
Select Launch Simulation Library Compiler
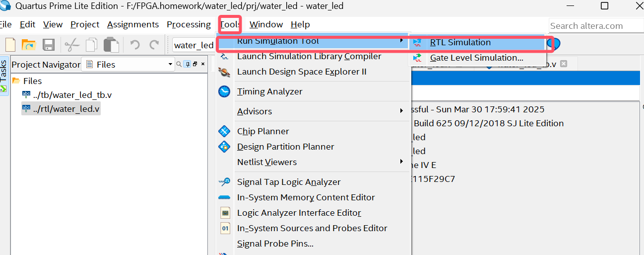click(x=309, y=57)
